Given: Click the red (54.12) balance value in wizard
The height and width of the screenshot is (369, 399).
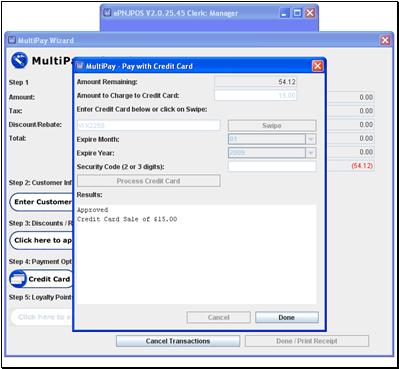Looking at the screenshot, I should (x=362, y=166).
